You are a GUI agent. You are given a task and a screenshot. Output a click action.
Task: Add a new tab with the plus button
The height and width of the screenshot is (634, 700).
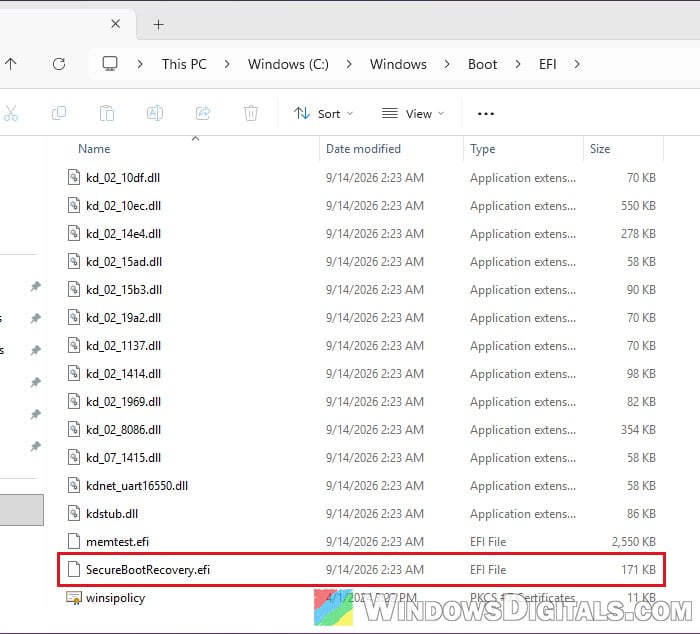(158, 25)
